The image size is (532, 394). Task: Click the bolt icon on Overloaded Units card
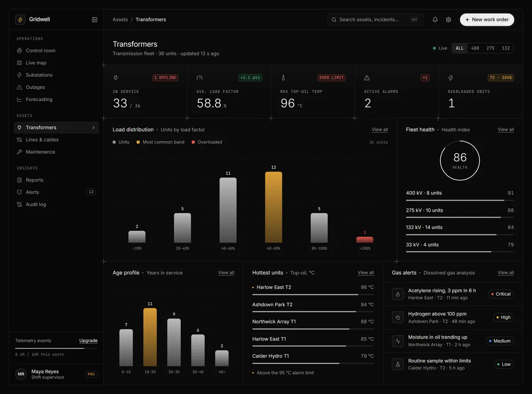point(451,78)
